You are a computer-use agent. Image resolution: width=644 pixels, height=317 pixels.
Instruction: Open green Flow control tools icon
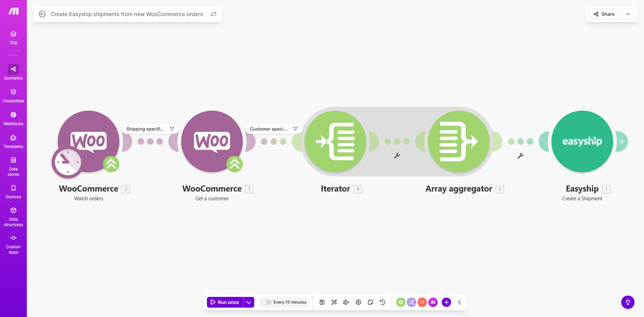[401, 302]
